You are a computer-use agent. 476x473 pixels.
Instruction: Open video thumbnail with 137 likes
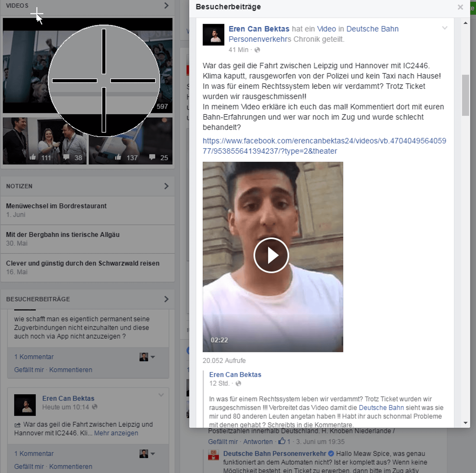131,141
